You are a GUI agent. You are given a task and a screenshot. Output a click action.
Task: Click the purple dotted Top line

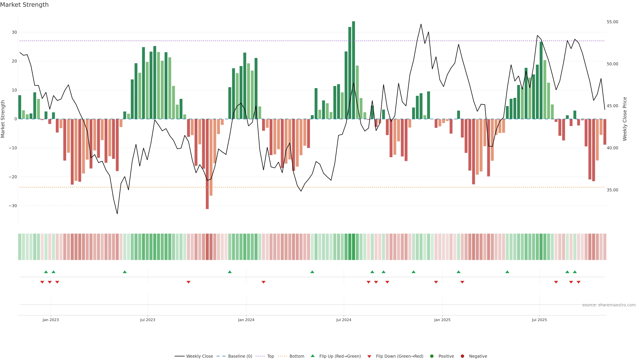[300, 41]
